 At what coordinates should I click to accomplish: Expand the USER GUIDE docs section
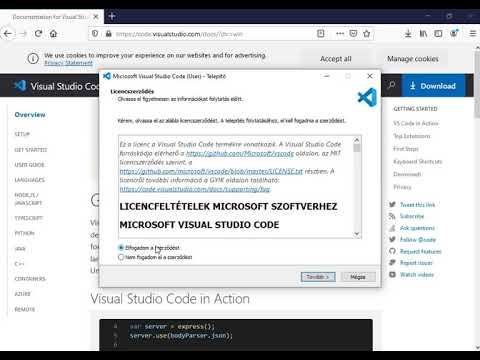[29, 165]
